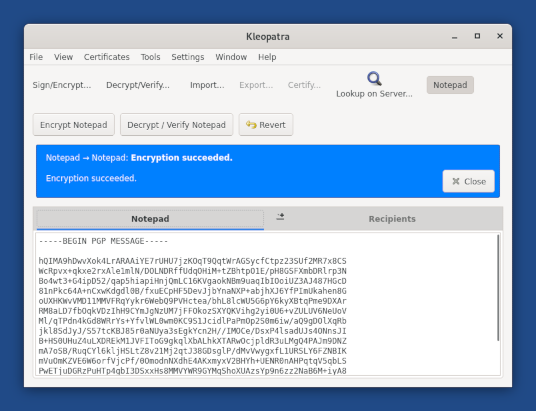Image resolution: width=536 pixels, height=411 pixels.
Task: Open the Help menu
Action: pyautogui.click(x=267, y=57)
